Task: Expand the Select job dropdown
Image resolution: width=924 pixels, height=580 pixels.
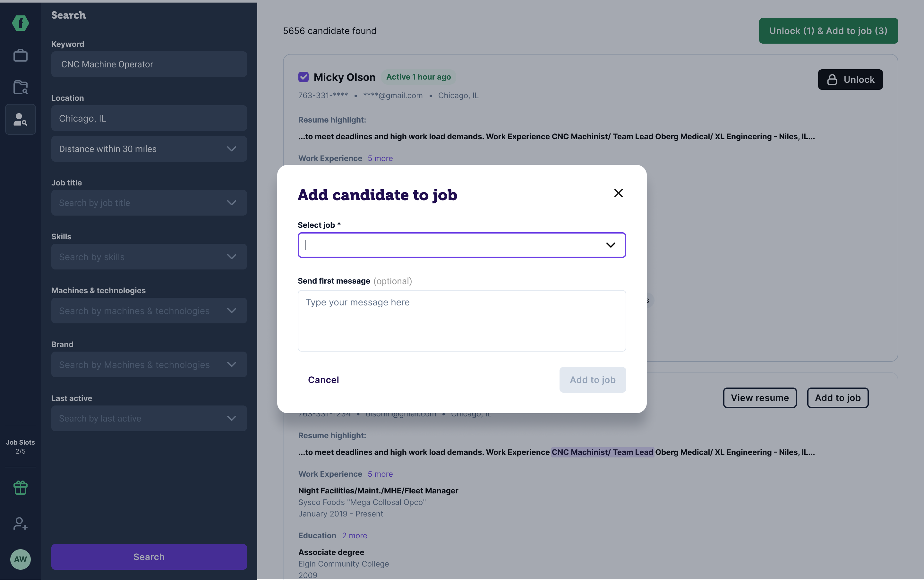Action: click(x=462, y=245)
